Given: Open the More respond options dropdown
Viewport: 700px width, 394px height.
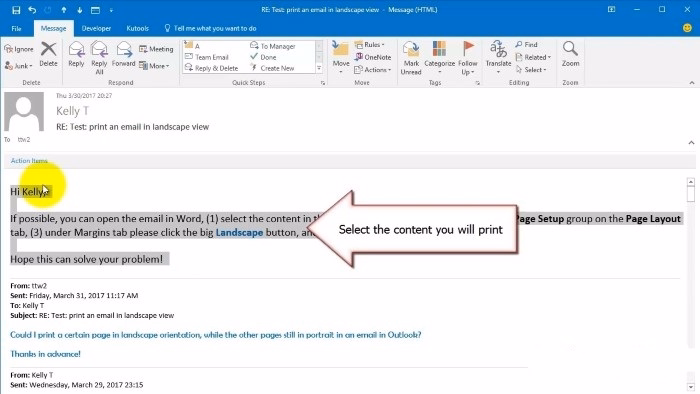Looking at the screenshot, I should coord(154,66).
